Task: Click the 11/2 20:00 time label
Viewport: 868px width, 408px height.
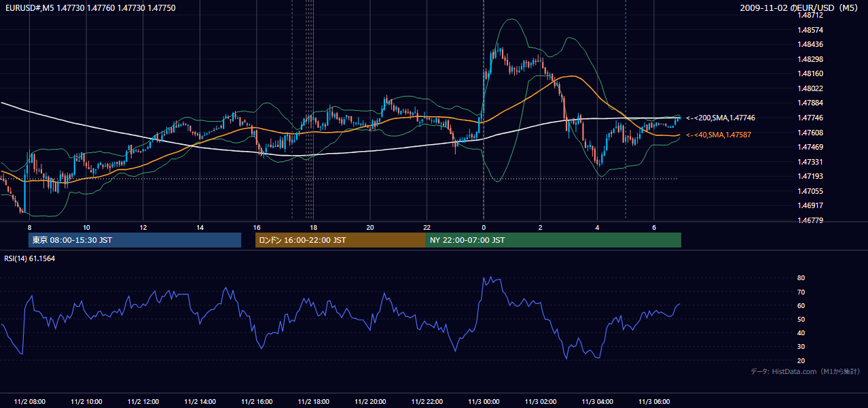Action: [x=370, y=401]
